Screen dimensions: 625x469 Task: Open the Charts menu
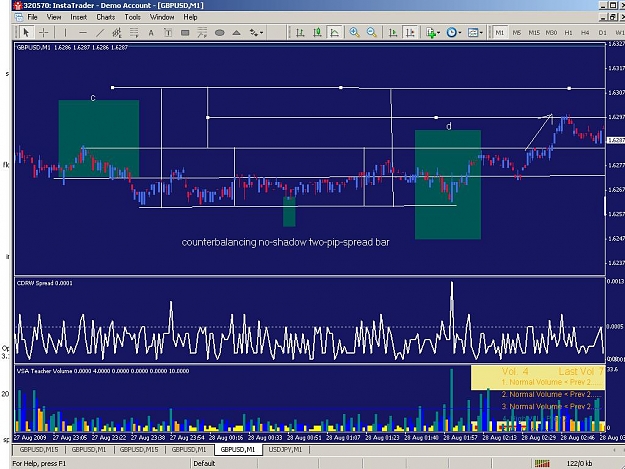click(106, 17)
